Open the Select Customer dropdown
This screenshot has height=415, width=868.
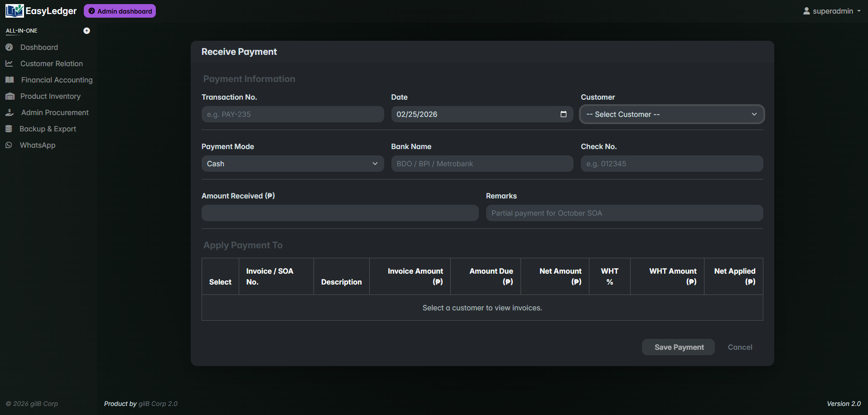click(671, 114)
